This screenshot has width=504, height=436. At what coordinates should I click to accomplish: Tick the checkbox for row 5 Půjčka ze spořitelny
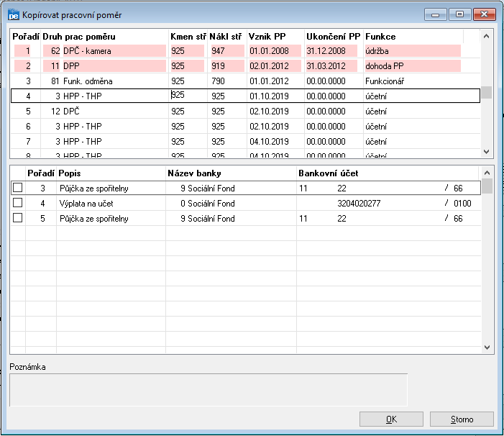coord(18,218)
